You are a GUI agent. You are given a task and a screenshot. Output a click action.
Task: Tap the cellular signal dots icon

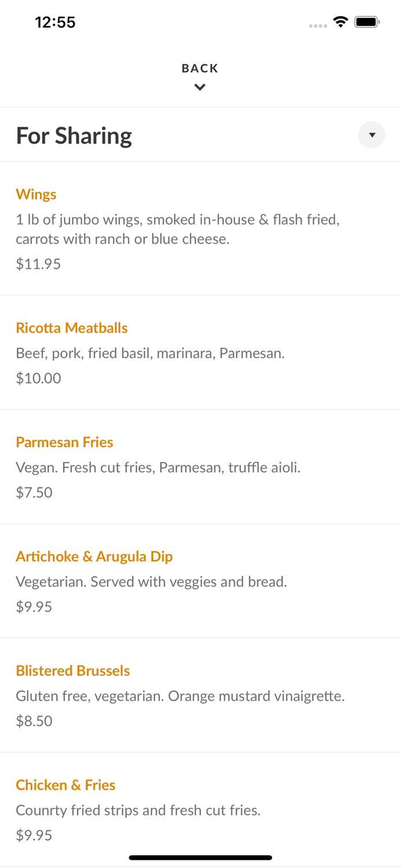coord(318,25)
